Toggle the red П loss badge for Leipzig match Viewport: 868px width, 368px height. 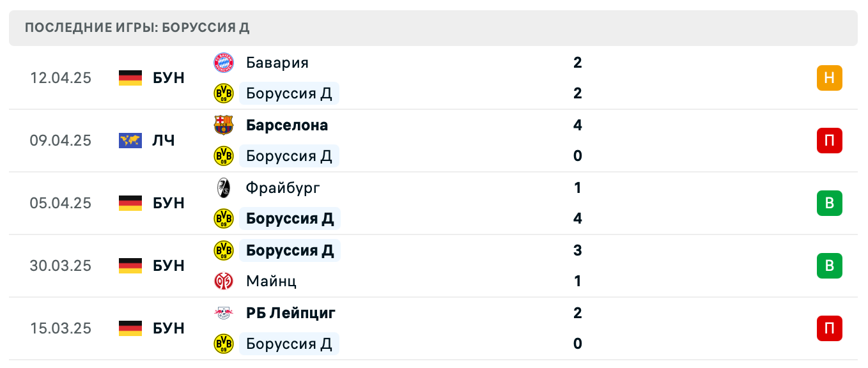[829, 328]
